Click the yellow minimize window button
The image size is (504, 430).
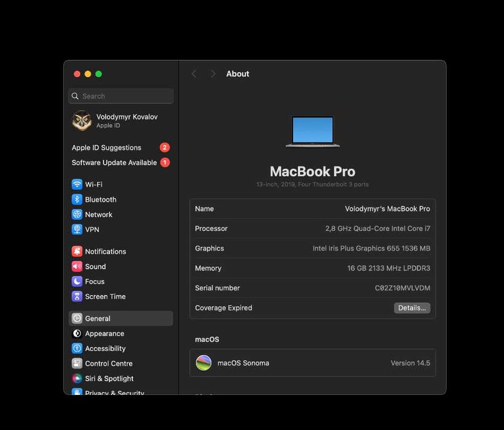click(88, 74)
